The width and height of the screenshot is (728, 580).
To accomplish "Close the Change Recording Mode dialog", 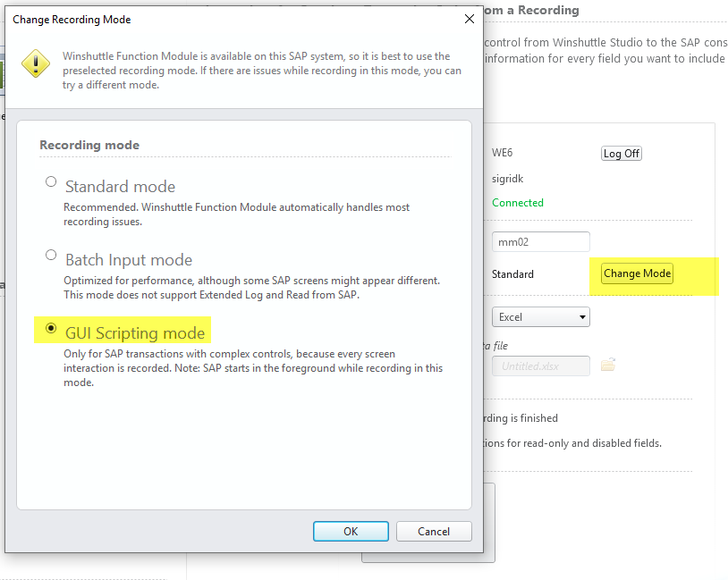I will (x=470, y=19).
